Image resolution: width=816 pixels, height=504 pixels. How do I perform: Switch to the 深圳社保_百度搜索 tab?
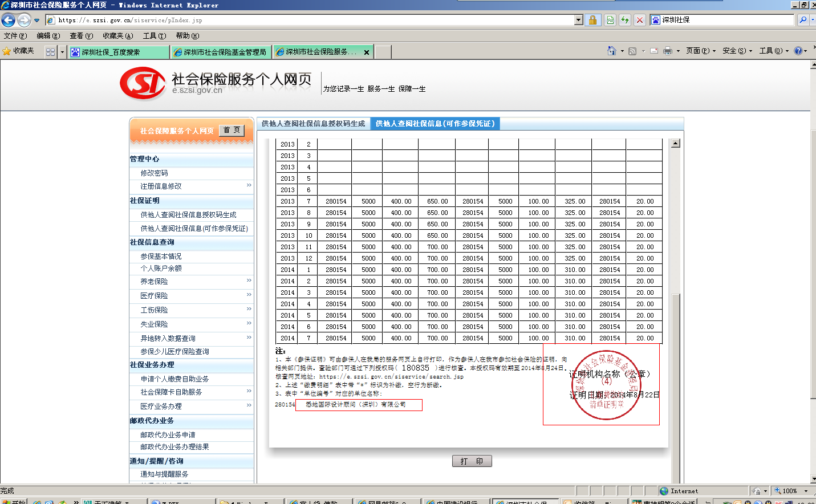(119, 52)
